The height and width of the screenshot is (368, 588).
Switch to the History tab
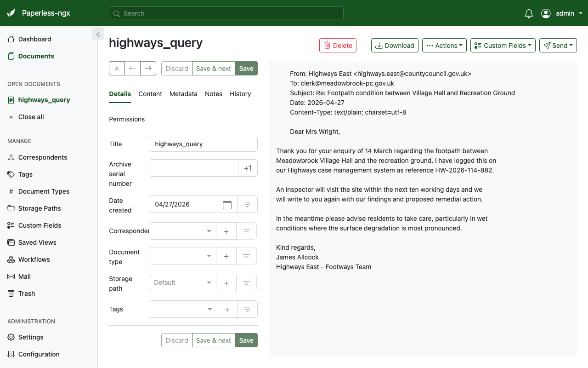click(240, 94)
